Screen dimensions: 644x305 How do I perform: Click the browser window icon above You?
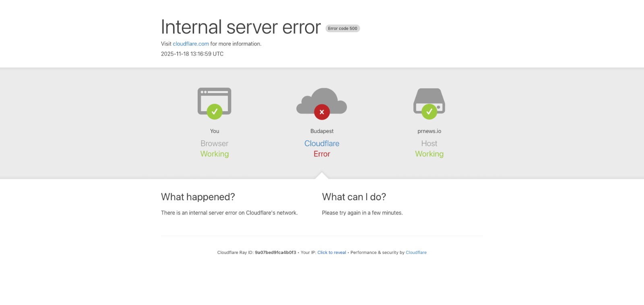coord(215,103)
